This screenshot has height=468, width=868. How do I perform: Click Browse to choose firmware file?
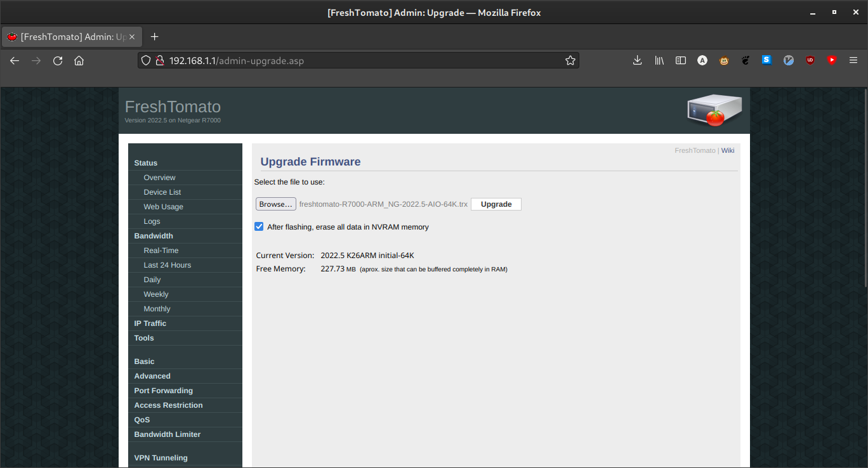(x=276, y=204)
